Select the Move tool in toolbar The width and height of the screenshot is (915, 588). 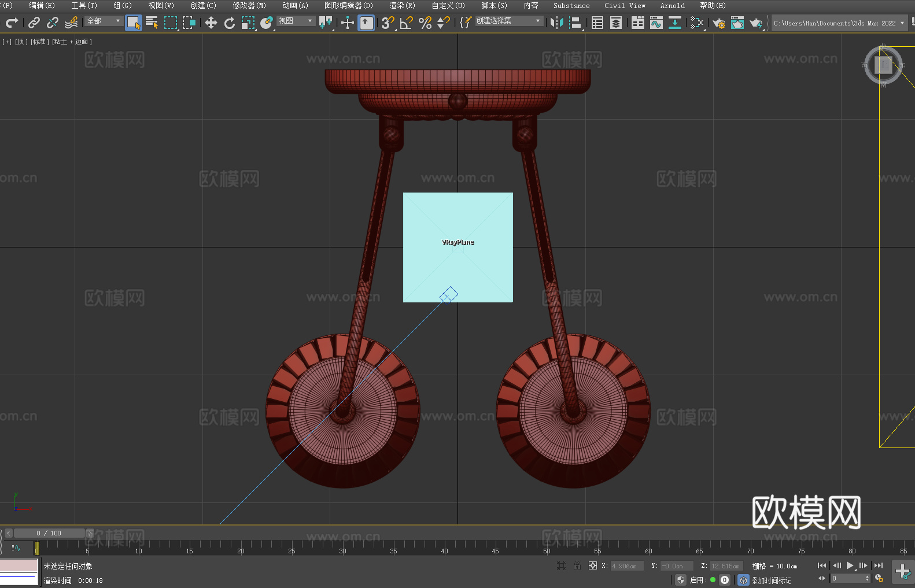point(211,23)
